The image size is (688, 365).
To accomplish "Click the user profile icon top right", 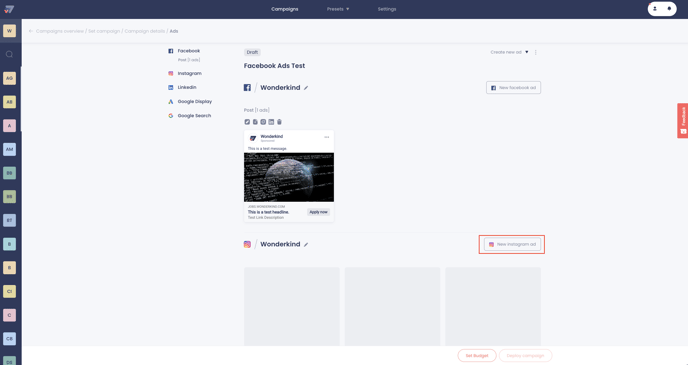I will (x=655, y=9).
